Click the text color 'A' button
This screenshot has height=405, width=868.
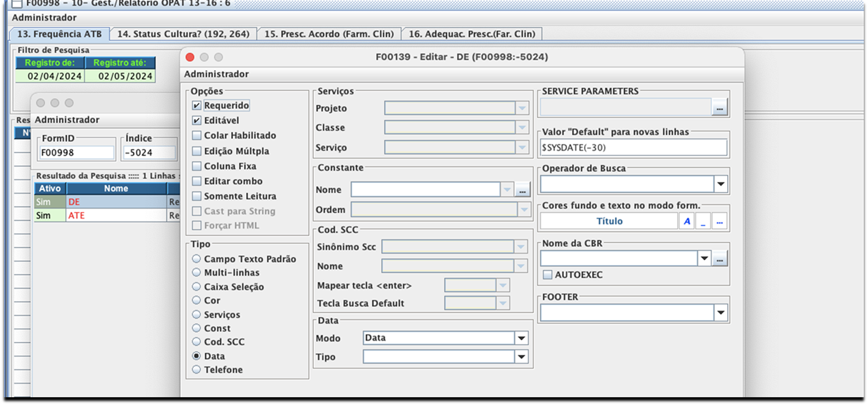click(x=687, y=221)
